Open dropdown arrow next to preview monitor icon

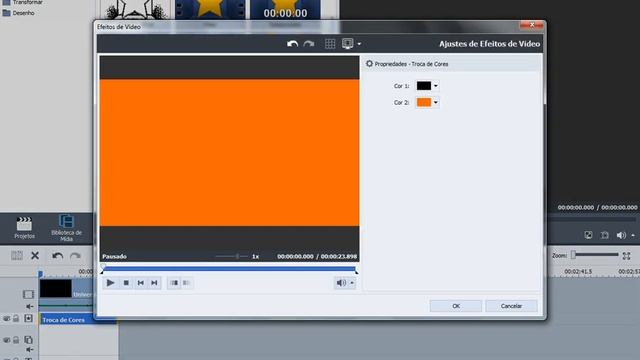click(359, 44)
